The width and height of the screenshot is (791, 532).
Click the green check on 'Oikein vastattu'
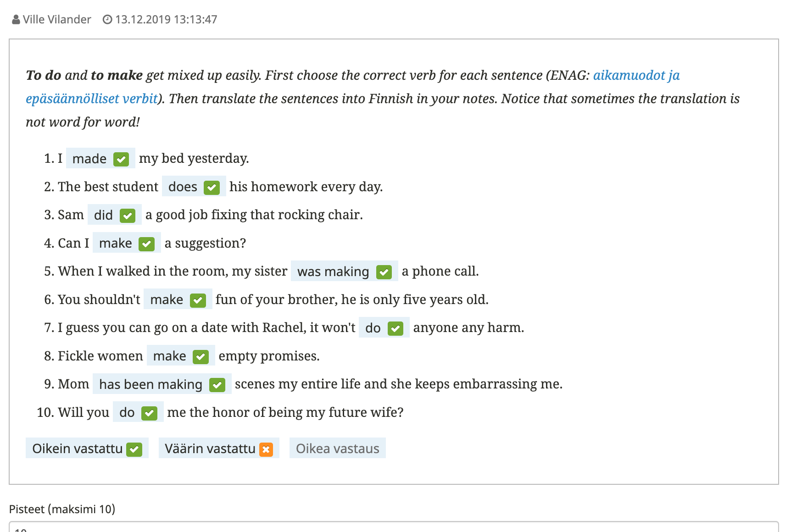point(134,449)
